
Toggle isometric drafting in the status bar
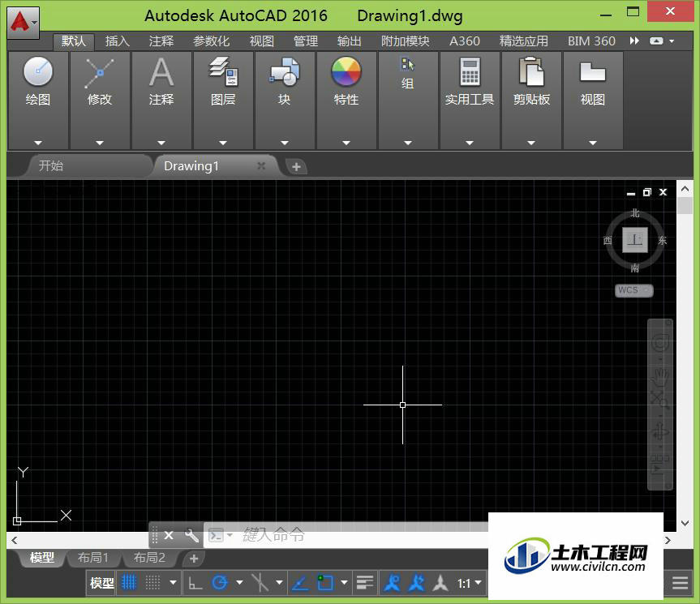pos(260,583)
